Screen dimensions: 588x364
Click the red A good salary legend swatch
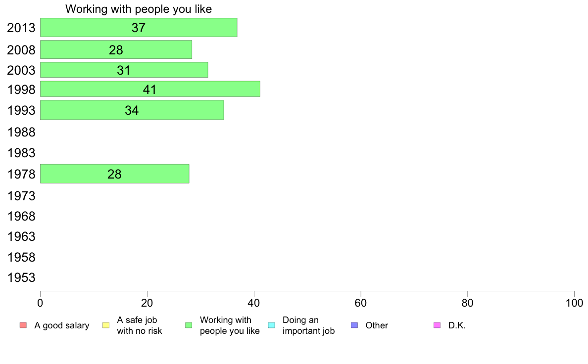(23, 325)
